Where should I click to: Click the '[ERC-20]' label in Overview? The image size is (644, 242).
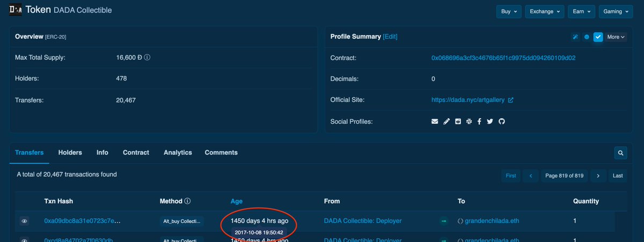click(x=56, y=37)
